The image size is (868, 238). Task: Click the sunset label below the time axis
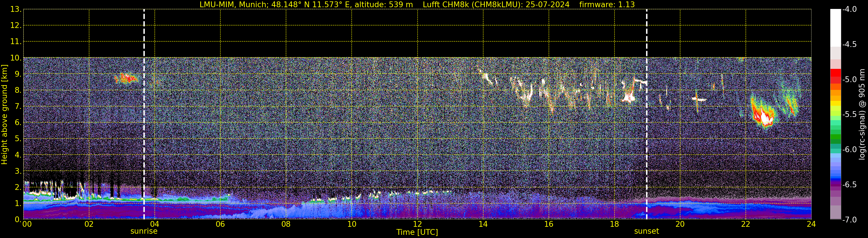(646, 231)
